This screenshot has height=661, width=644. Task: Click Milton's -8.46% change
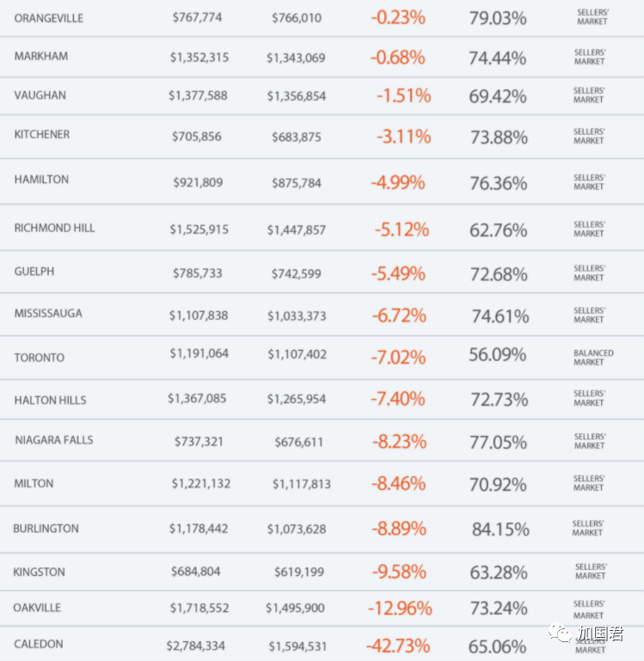click(399, 484)
